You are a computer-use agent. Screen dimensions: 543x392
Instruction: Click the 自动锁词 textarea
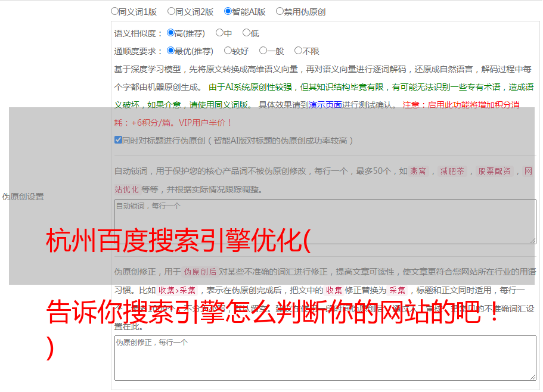point(325,222)
